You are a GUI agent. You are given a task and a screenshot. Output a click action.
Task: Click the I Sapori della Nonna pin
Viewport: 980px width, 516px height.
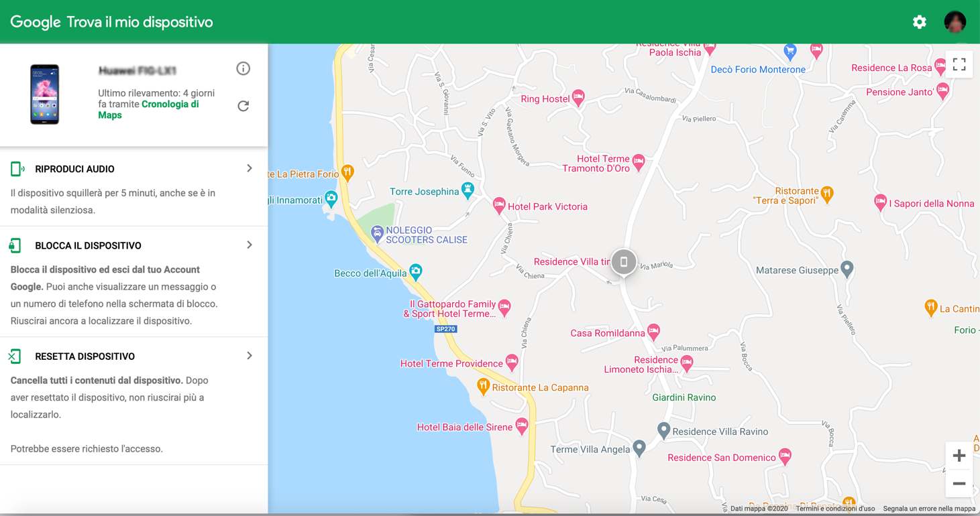tap(881, 202)
